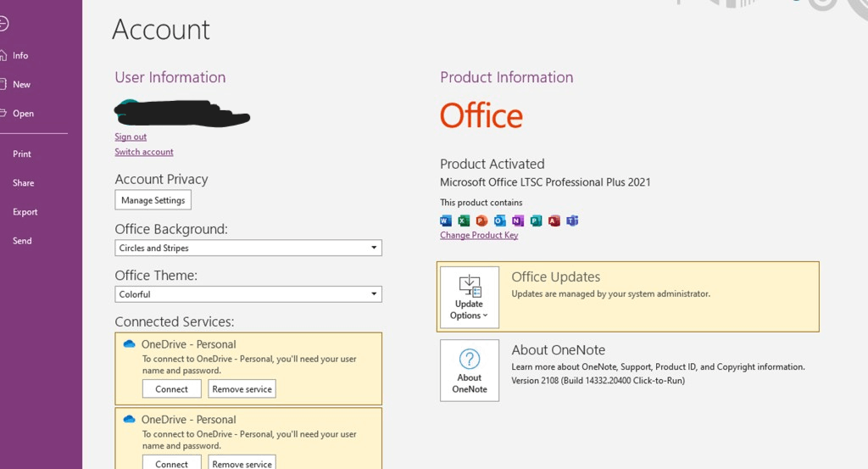Open the Info page in sidebar
Image resolution: width=868 pixels, height=469 pixels.
tap(20, 55)
